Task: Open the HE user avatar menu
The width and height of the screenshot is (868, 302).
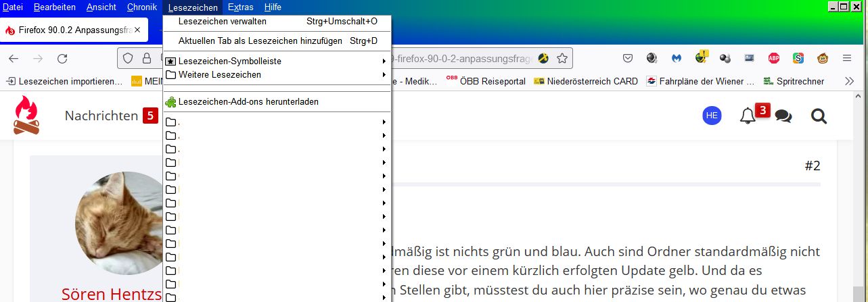Action: [712, 116]
